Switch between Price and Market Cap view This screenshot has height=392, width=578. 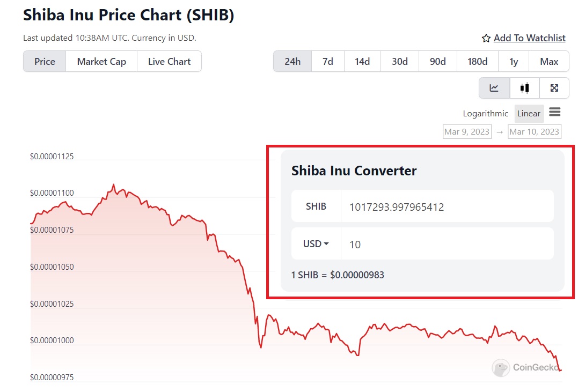[101, 61]
